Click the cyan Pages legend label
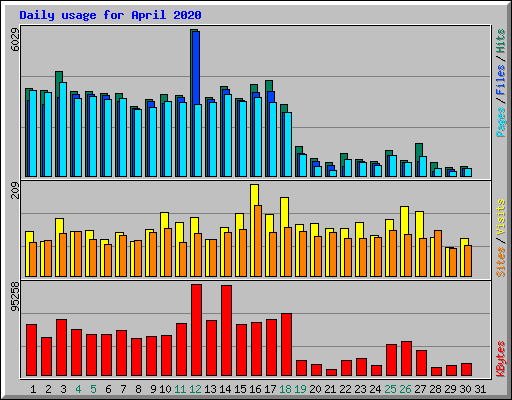Screen dimensions: 512x400 pos(500,122)
